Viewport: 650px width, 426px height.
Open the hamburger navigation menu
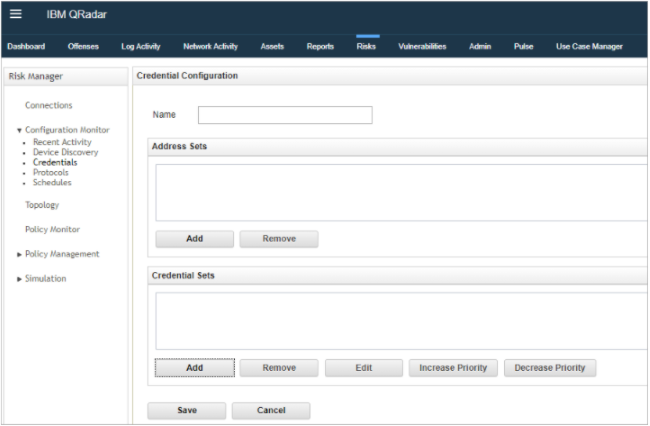click(x=15, y=15)
